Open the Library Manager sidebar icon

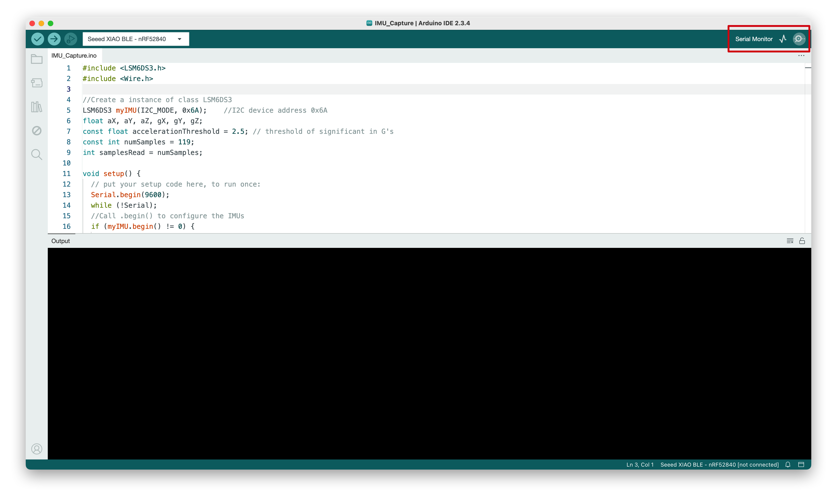(37, 107)
